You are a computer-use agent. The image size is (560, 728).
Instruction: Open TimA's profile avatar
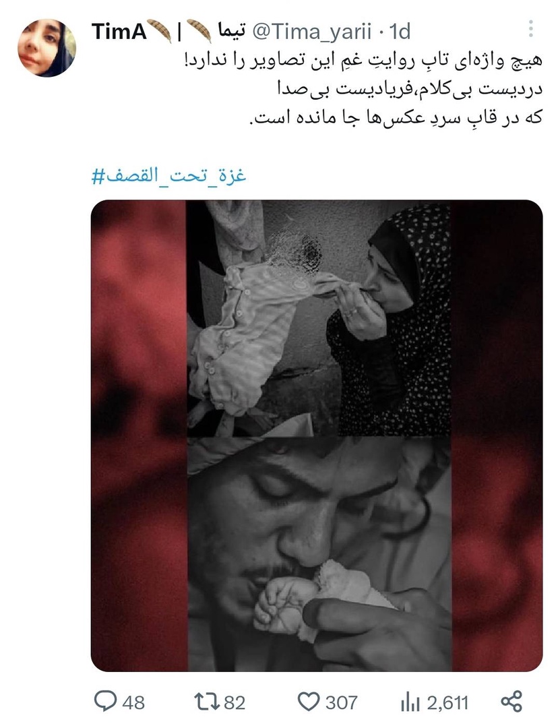click(x=46, y=47)
